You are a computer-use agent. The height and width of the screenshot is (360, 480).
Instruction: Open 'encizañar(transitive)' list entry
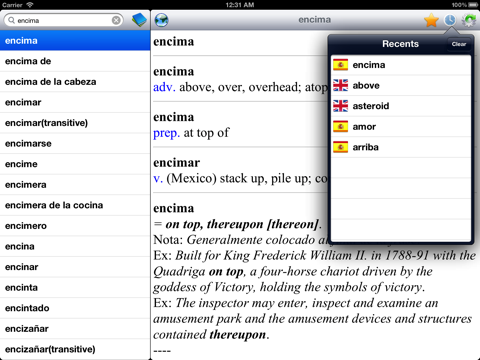point(75,349)
